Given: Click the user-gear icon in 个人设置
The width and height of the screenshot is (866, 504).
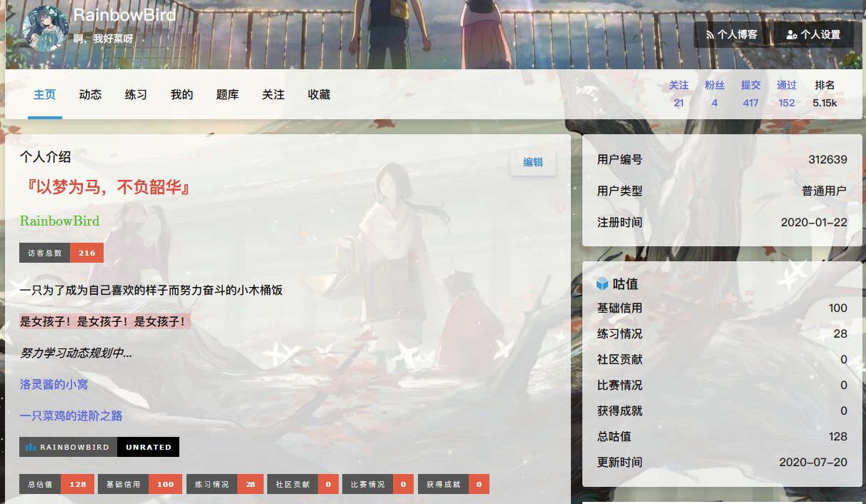Looking at the screenshot, I should (792, 34).
